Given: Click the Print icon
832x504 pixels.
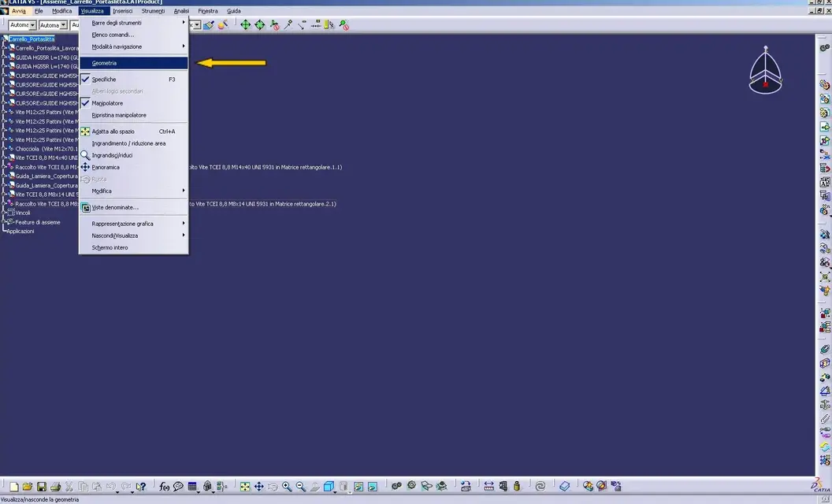Looking at the screenshot, I should coord(55,487).
